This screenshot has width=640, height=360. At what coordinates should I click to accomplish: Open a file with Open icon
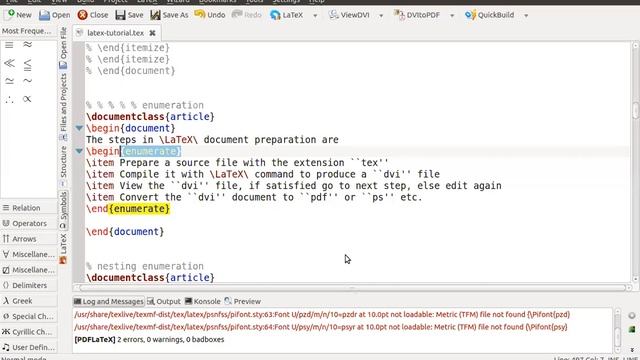(x=44, y=15)
